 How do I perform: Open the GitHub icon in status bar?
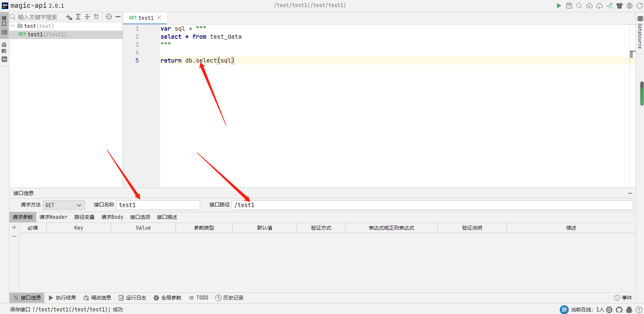pos(619,310)
